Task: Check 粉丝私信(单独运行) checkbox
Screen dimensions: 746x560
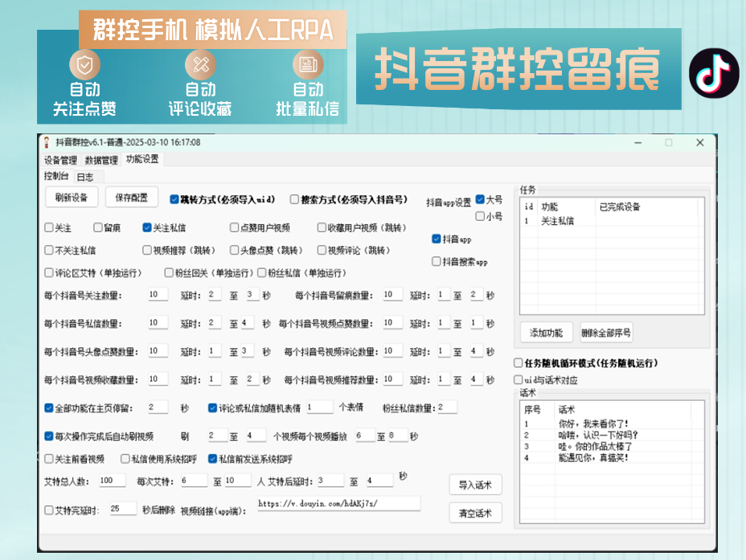Action: (262, 273)
